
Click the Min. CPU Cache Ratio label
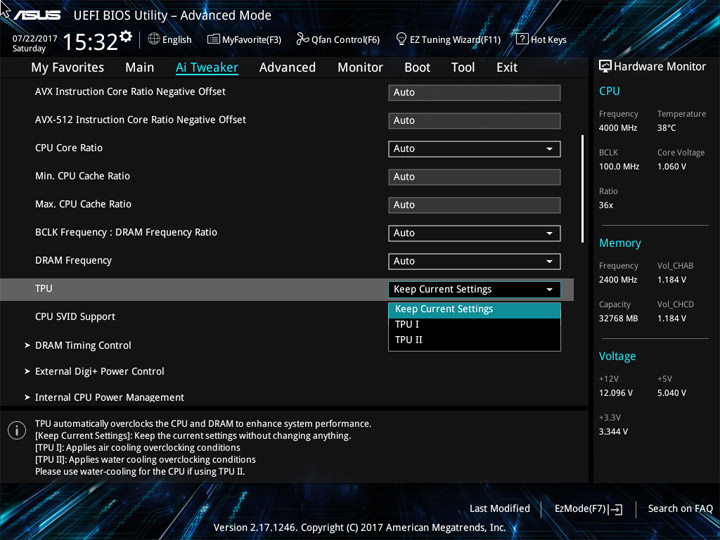[x=83, y=176]
